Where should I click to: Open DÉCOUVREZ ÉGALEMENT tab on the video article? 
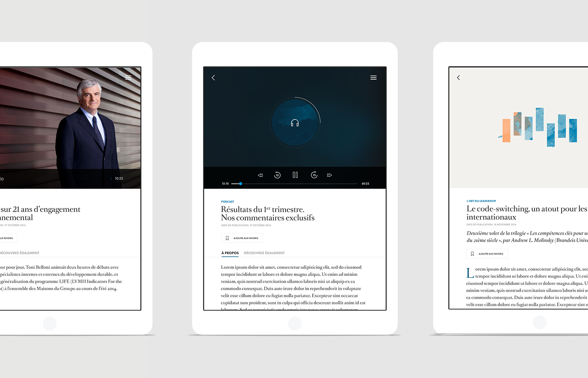pyautogui.click(x=19, y=253)
